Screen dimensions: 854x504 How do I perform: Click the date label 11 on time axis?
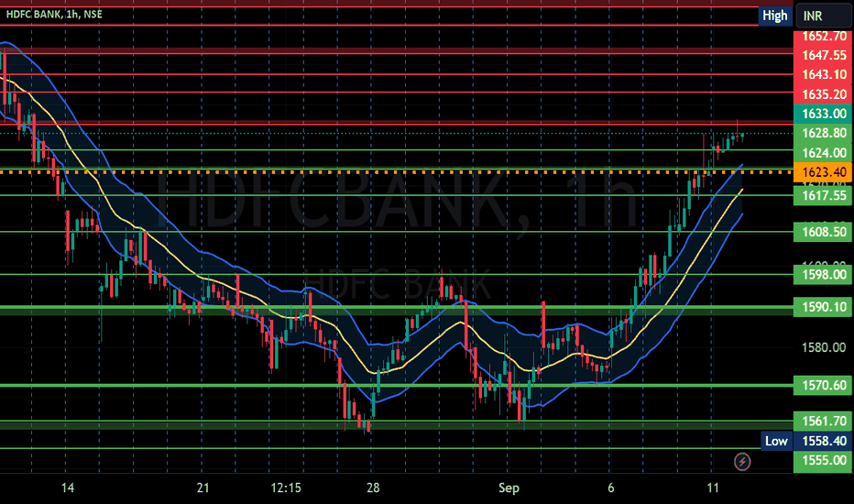click(712, 488)
